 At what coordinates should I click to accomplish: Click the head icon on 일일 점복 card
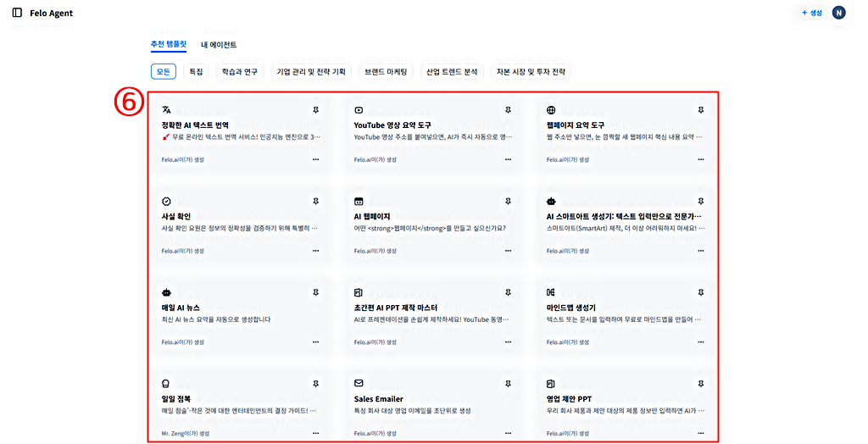click(165, 384)
